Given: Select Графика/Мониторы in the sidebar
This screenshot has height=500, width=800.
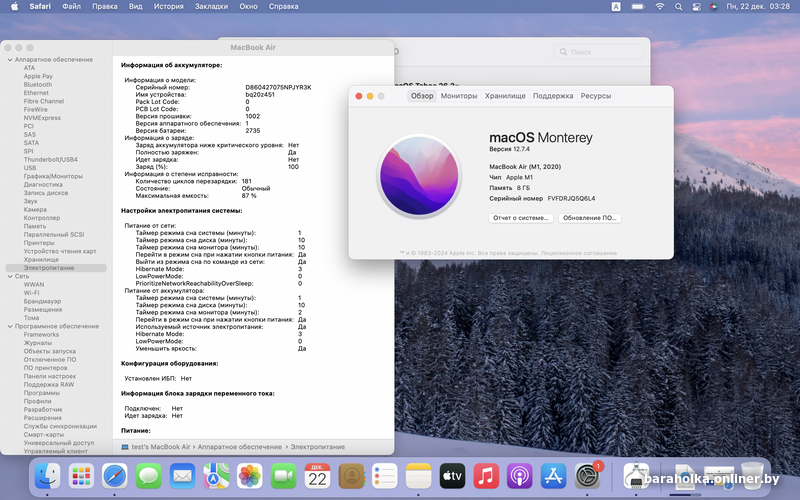Looking at the screenshot, I should (x=53, y=176).
